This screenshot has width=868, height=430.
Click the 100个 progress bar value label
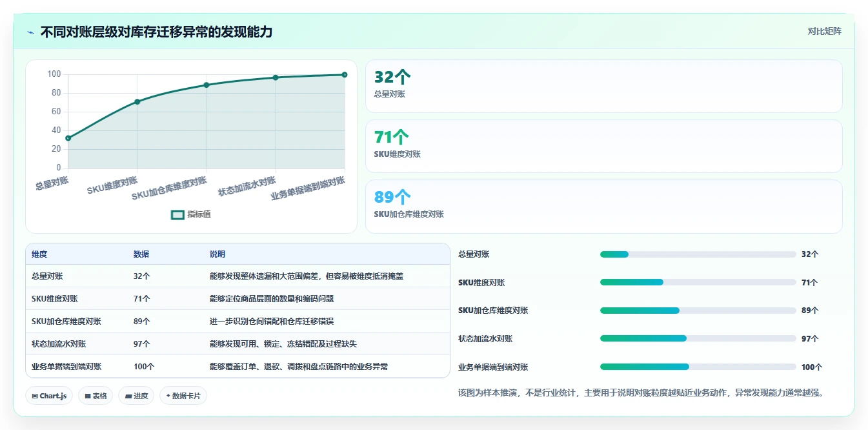point(812,367)
